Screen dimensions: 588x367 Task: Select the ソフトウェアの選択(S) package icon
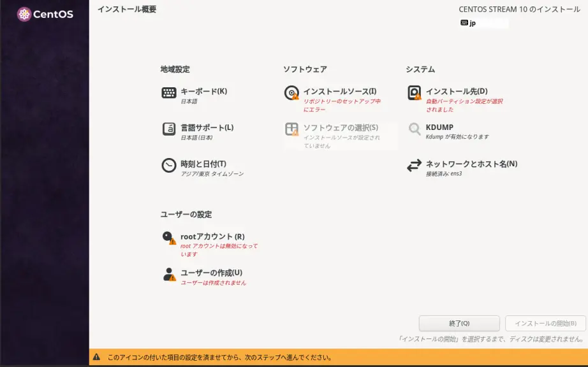291,129
